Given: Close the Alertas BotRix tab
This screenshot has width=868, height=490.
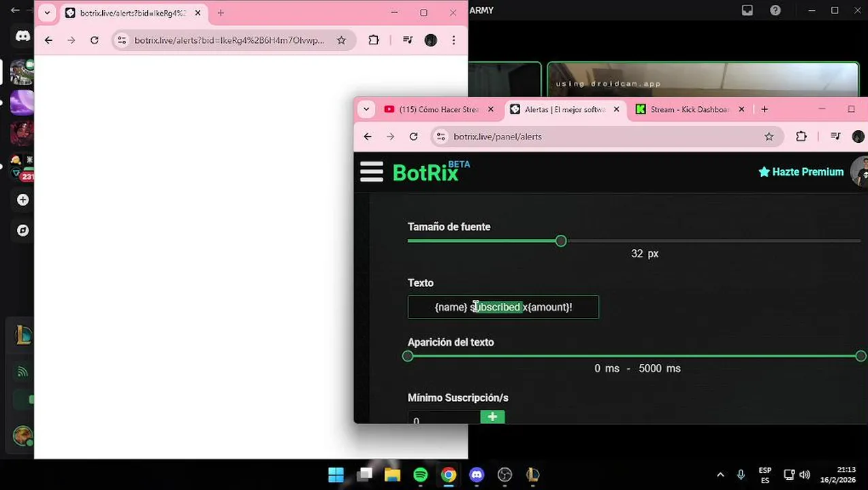Looking at the screenshot, I should pos(617,109).
